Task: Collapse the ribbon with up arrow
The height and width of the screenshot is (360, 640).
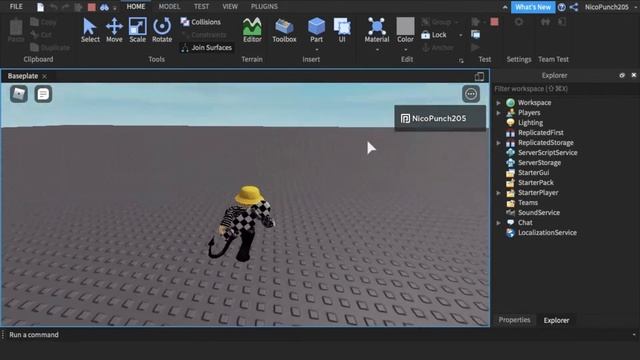Action: (505, 7)
